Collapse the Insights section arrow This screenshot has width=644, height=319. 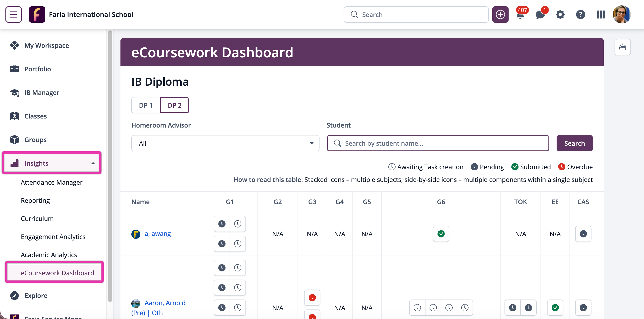click(x=93, y=163)
